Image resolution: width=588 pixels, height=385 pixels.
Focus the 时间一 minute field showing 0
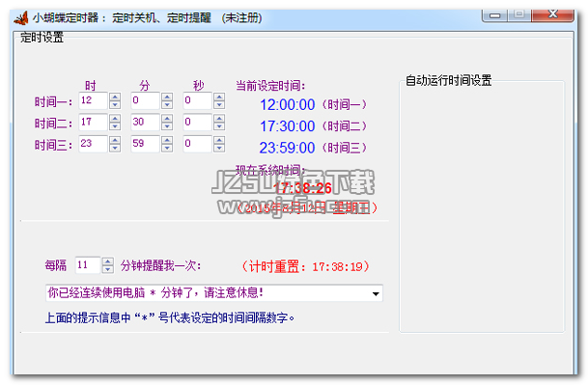145,100
